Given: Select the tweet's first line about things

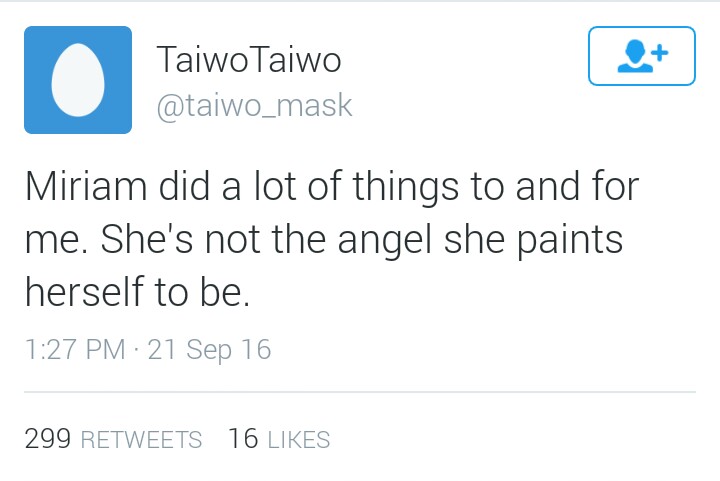Looking at the screenshot, I should (x=332, y=187).
